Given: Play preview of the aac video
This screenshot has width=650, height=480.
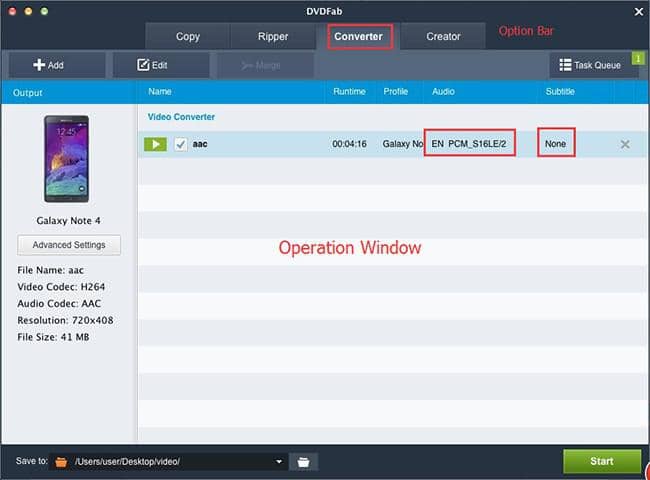Looking at the screenshot, I should (x=155, y=144).
